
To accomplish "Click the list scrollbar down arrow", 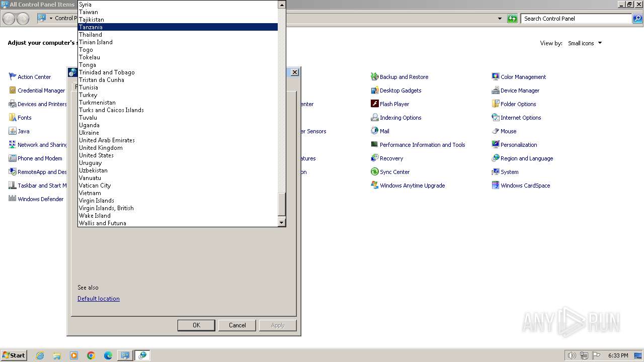I will (x=282, y=222).
